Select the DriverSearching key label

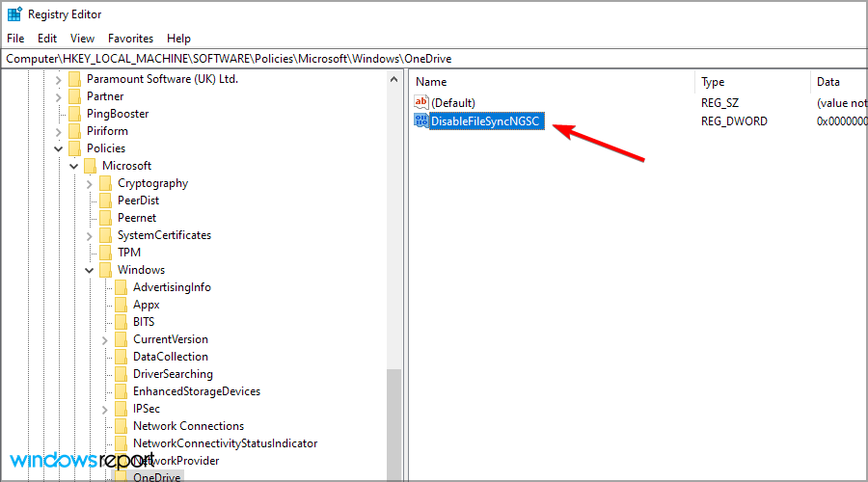tap(173, 374)
